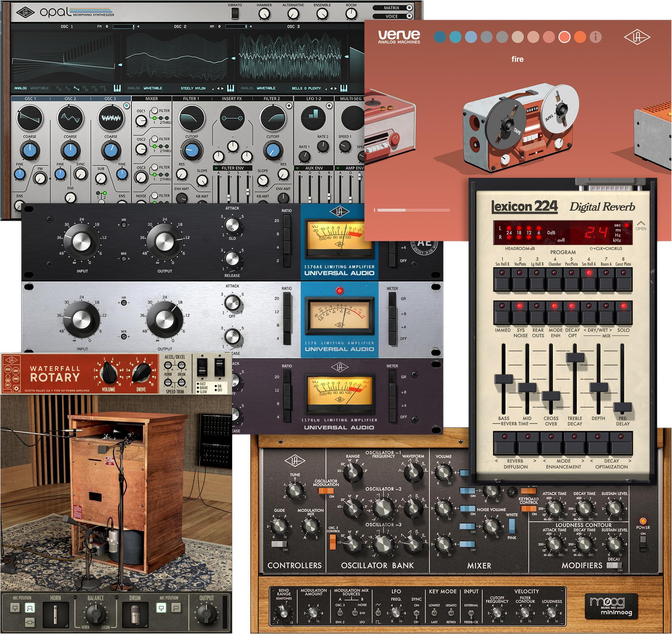The image size is (672, 634).
Task: Click the OSC 1 keyboard icon in Opal
Action: point(117,88)
